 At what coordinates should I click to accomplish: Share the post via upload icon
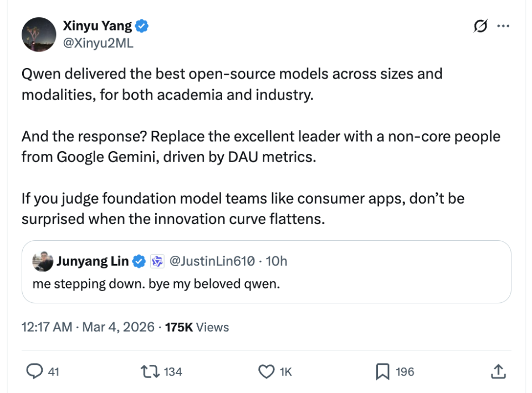(498, 371)
